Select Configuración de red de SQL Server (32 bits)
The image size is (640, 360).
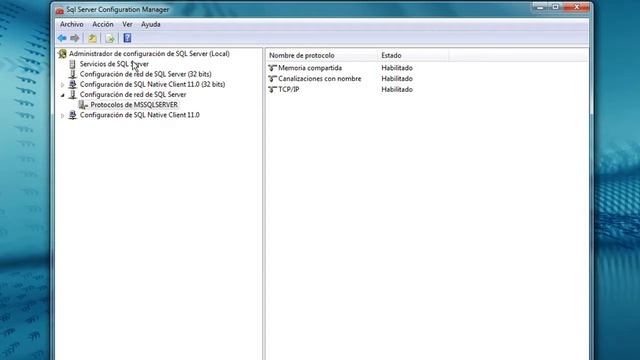pos(146,74)
